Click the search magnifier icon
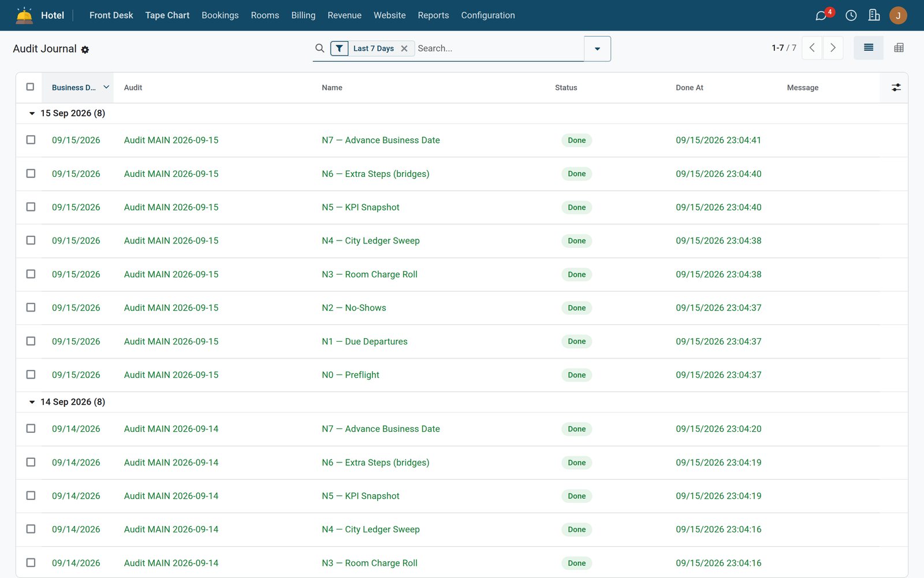924x578 pixels. [x=319, y=48]
